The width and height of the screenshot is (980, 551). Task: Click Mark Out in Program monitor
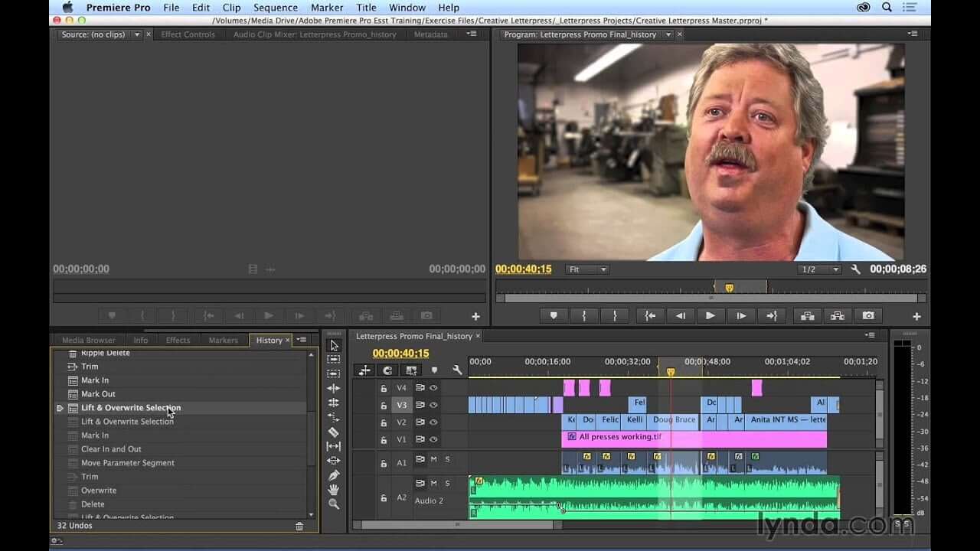point(615,315)
